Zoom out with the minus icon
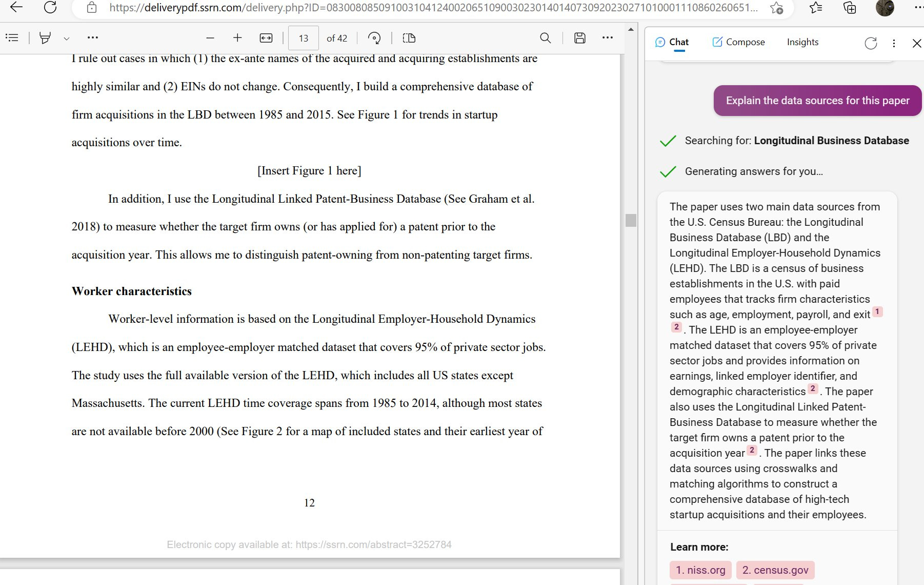The image size is (924, 585). tap(210, 38)
